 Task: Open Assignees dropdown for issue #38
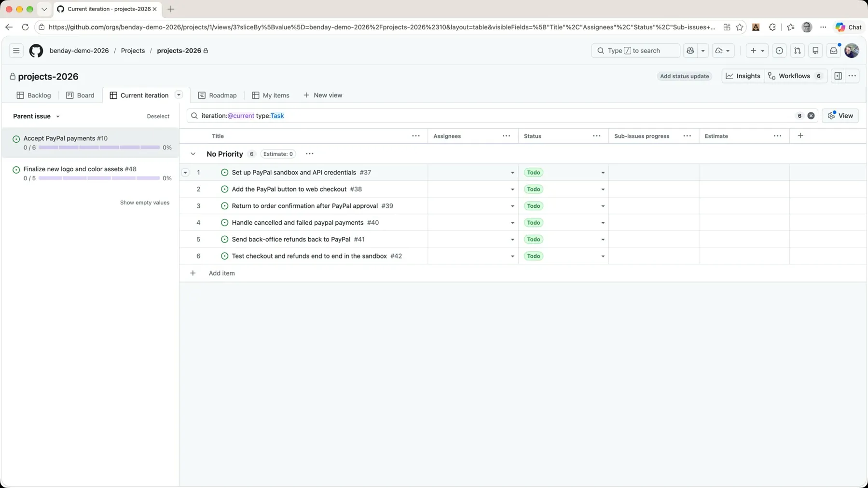[x=512, y=190]
